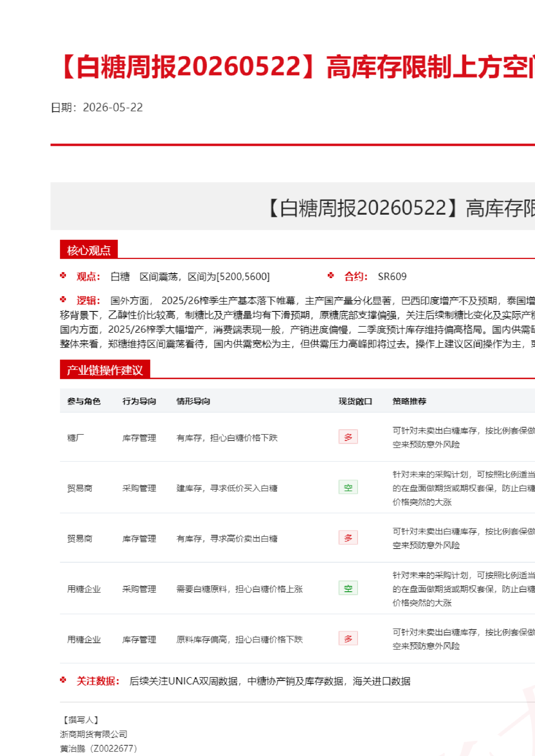Click 采购管理 cell in first 贸易商 row
Screen dimensions: 535x756
[x=139, y=488]
